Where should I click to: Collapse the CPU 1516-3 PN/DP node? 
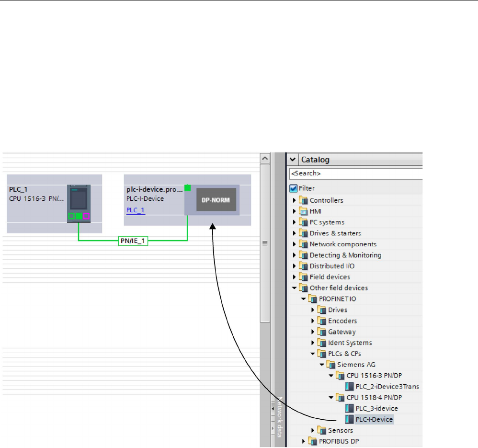pos(331,376)
